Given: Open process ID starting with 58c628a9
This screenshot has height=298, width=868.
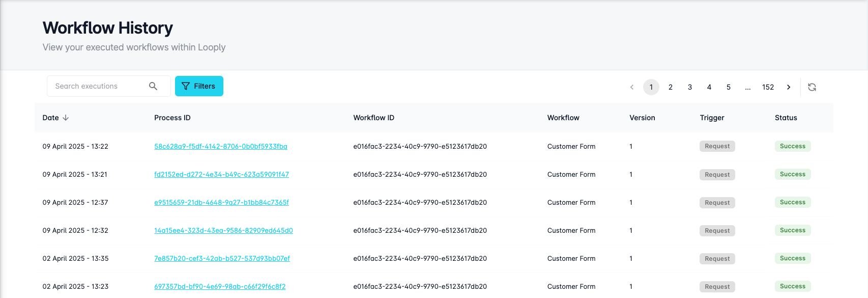Looking at the screenshot, I should click(221, 147).
